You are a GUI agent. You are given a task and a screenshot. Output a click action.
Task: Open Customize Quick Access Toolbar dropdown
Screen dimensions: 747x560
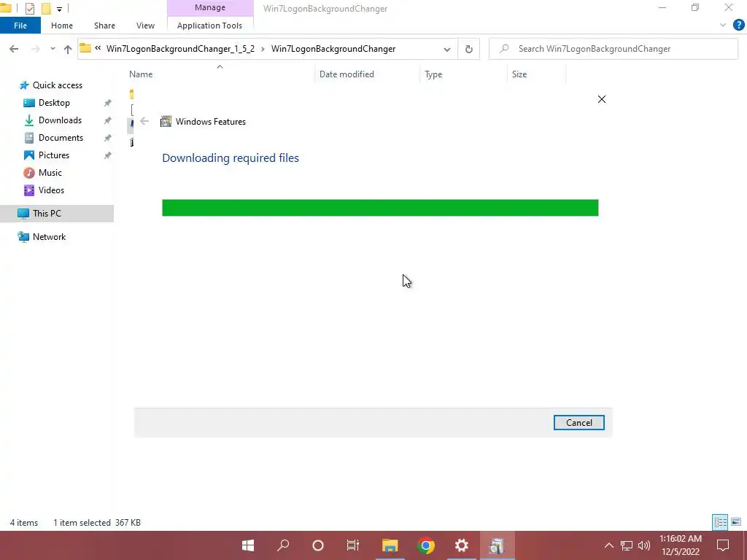(x=60, y=9)
